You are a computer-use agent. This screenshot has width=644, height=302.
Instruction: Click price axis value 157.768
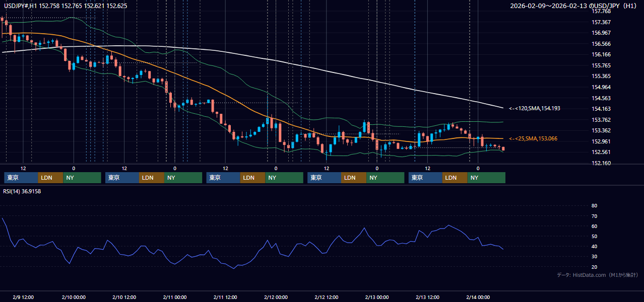tap(601, 11)
